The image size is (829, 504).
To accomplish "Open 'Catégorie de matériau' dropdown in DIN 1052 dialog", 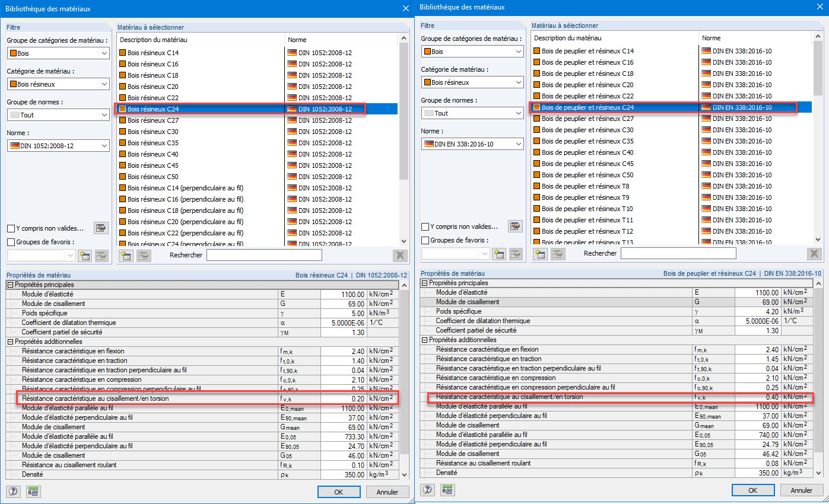I will coord(58,84).
